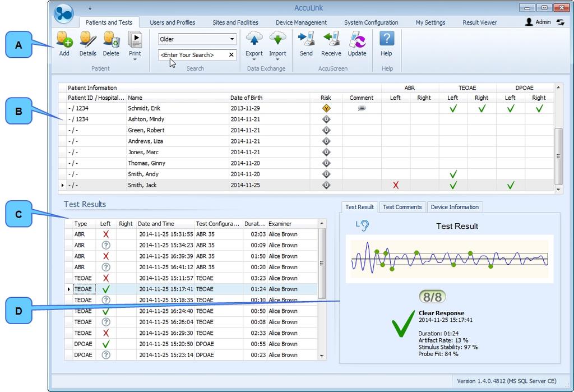Screen dimensions: 574x392
Task: Select patient row Jones, Marc
Action: coord(306,152)
